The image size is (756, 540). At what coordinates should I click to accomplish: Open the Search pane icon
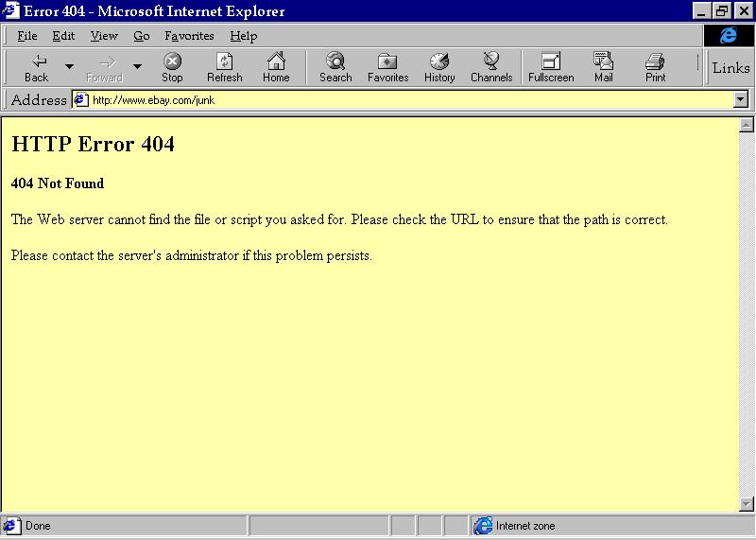pyautogui.click(x=335, y=67)
